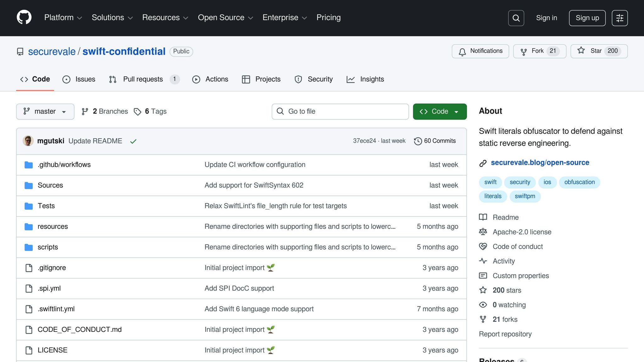Image resolution: width=644 pixels, height=362 pixels.
Task: Open the 60 Commits history
Action: pyautogui.click(x=435, y=141)
